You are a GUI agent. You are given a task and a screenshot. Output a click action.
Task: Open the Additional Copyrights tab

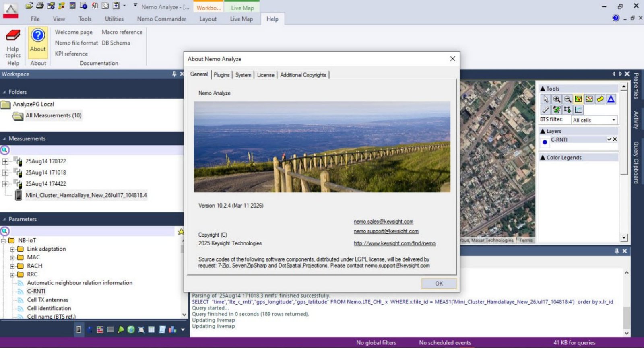point(303,75)
